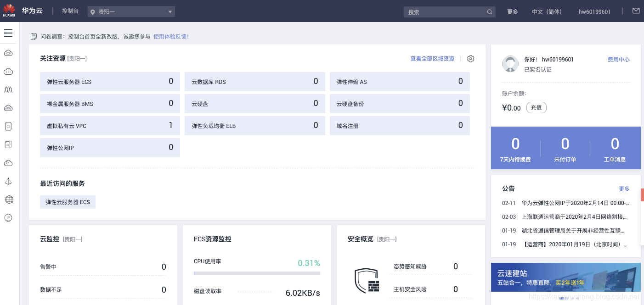Click the 已实名认证 status text
This screenshot has width=644, height=305.
tap(538, 70)
